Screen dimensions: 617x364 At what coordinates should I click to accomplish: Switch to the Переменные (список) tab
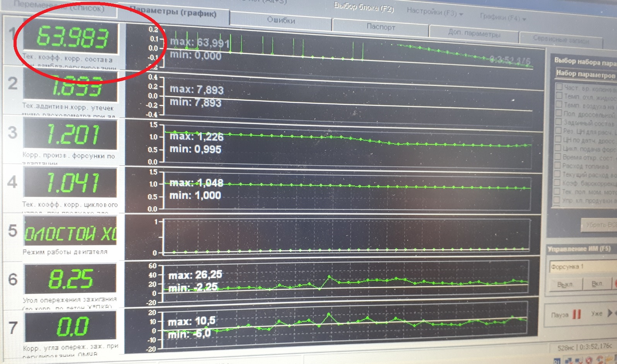click(x=60, y=7)
